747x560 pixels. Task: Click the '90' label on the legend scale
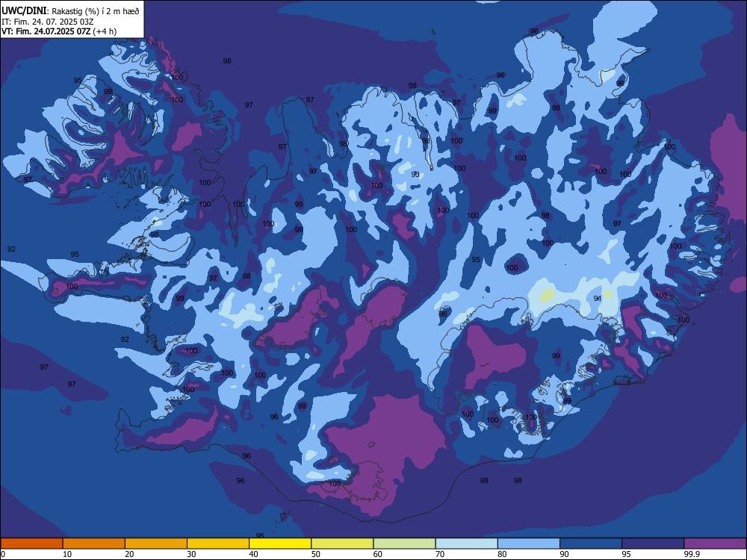tap(564, 554)
